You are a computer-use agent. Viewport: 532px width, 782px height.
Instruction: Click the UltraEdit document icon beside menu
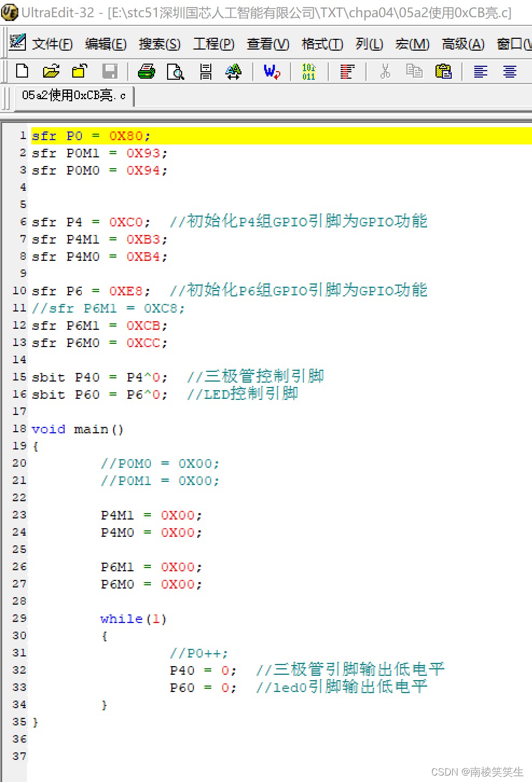pos(18,42)
